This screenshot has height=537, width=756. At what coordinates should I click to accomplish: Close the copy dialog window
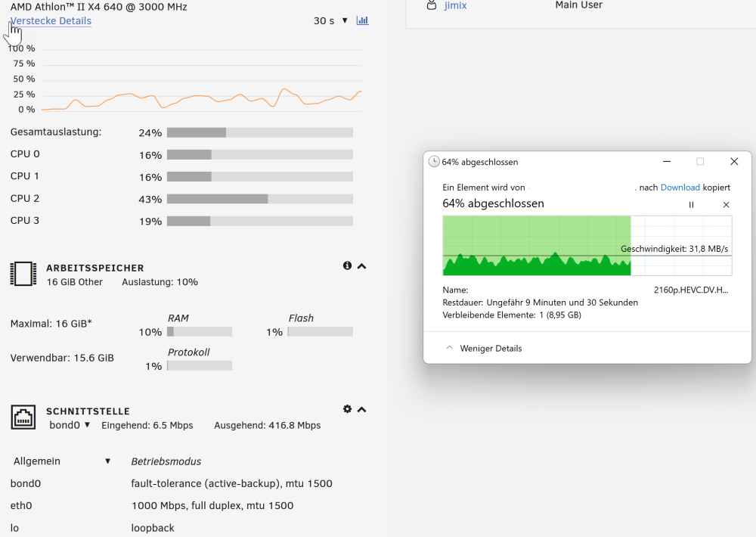coord(734,162)
